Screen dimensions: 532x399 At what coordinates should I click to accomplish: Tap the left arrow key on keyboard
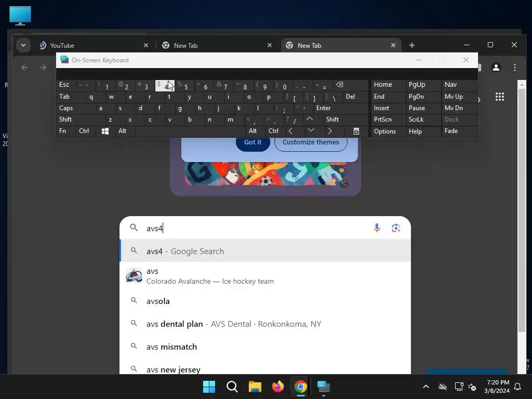[290, 131]
